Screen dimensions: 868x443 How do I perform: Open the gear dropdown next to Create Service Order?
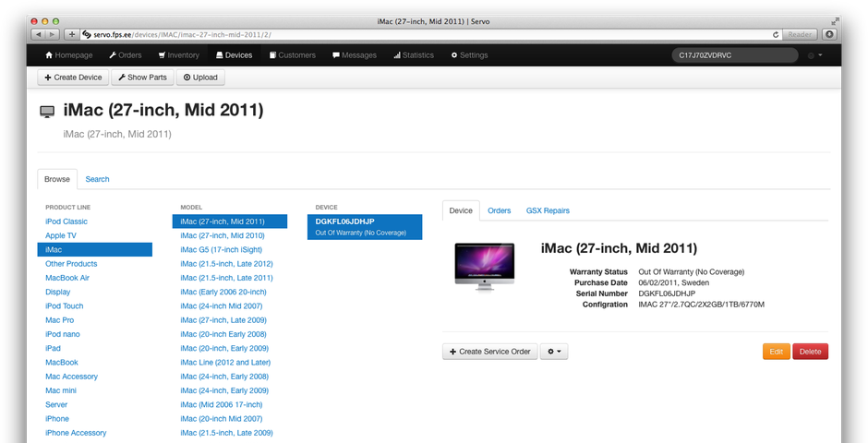coord(554,352)
